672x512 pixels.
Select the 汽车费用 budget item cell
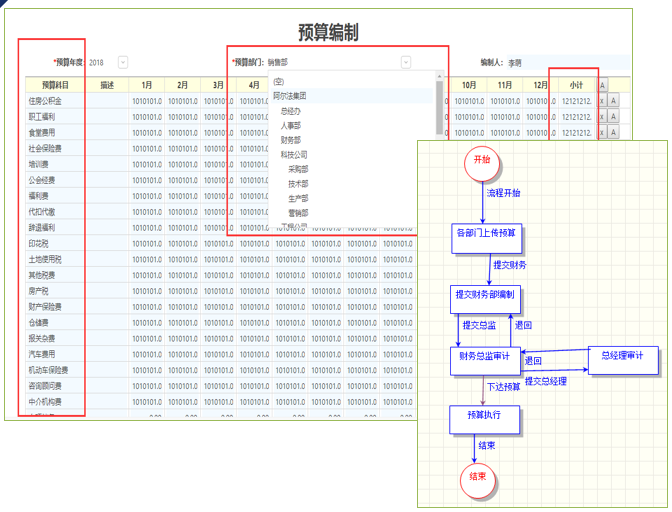point(55,354)
